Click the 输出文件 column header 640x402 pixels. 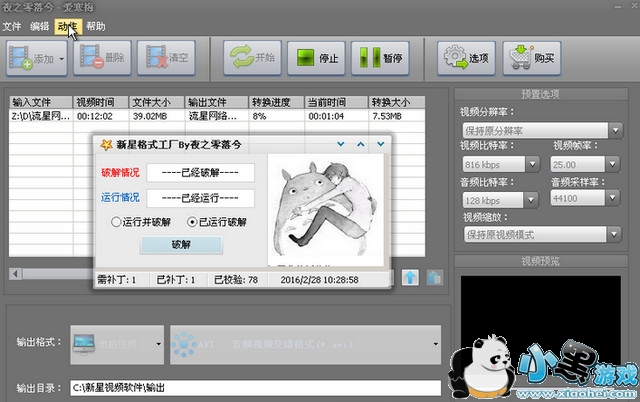pyautogui.click(x=217, y=102)
